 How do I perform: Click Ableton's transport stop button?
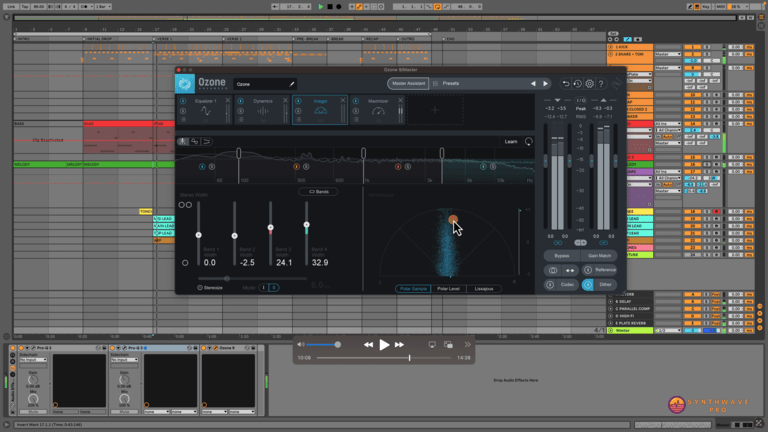click(330, 7)
